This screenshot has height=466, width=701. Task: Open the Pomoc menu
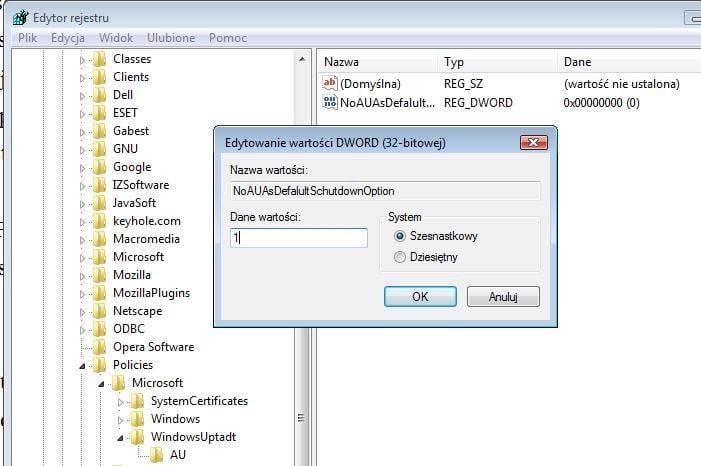coord(228,38)
